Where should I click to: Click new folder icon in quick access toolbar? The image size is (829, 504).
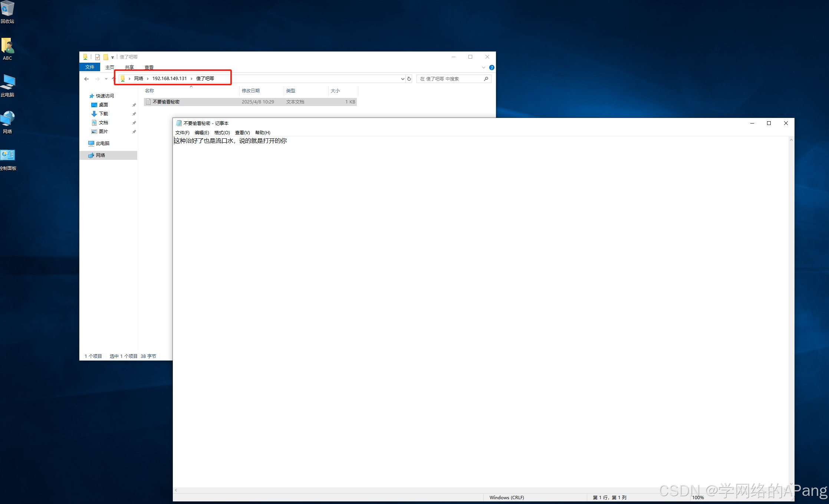[106, 57]
